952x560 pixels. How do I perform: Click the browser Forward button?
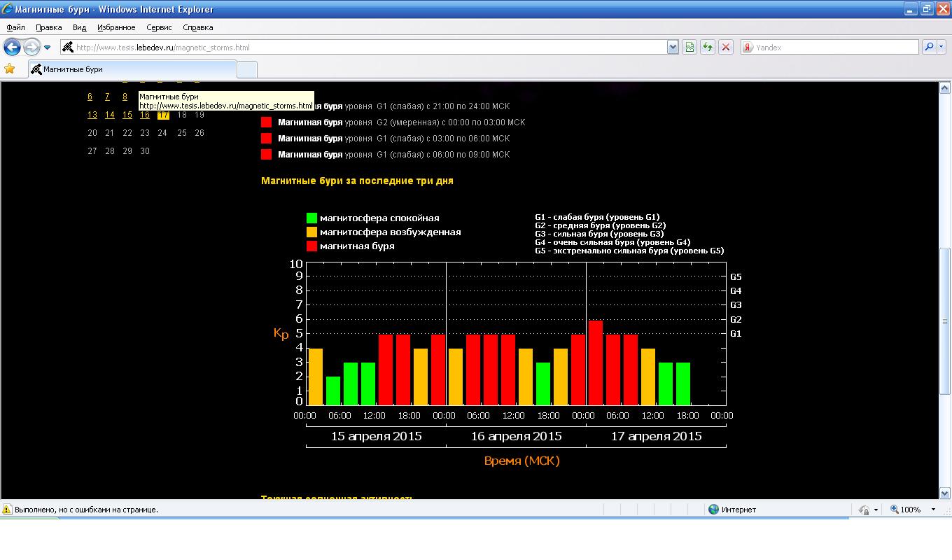31,48
